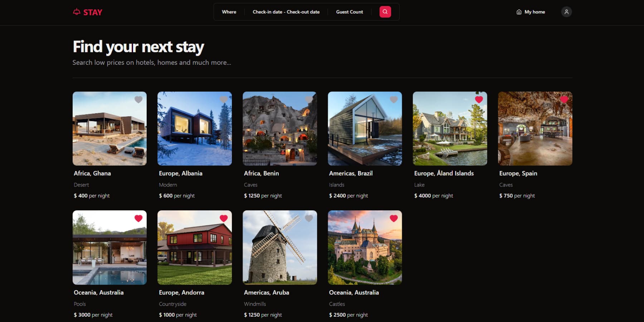The width and height of the screenshot is (644, 322).
Task: Remove heart from Europe, Spain caves listing
Action: coord(564,99)
